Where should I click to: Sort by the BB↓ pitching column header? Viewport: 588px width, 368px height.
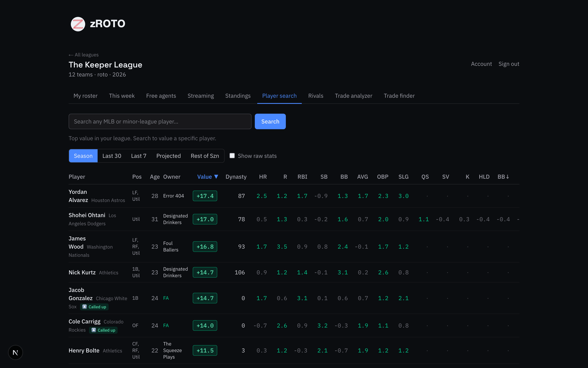[503, 177]
